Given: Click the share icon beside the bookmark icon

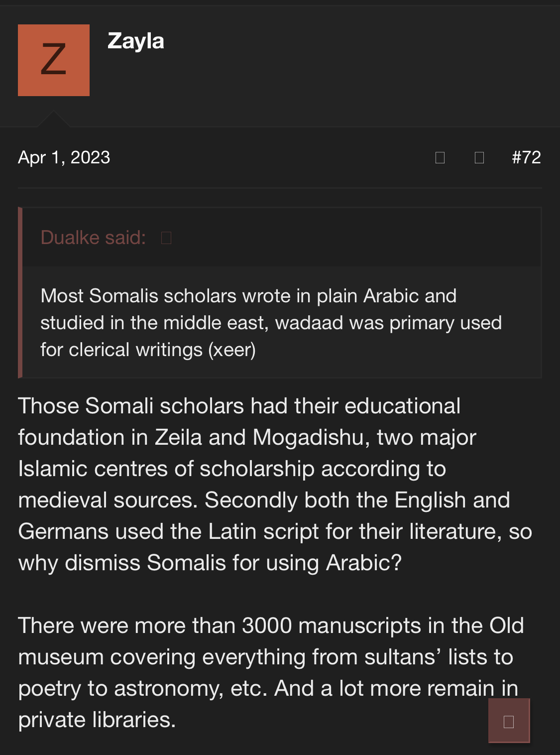Looking at the screenshot, I should [x=440, y=158].
